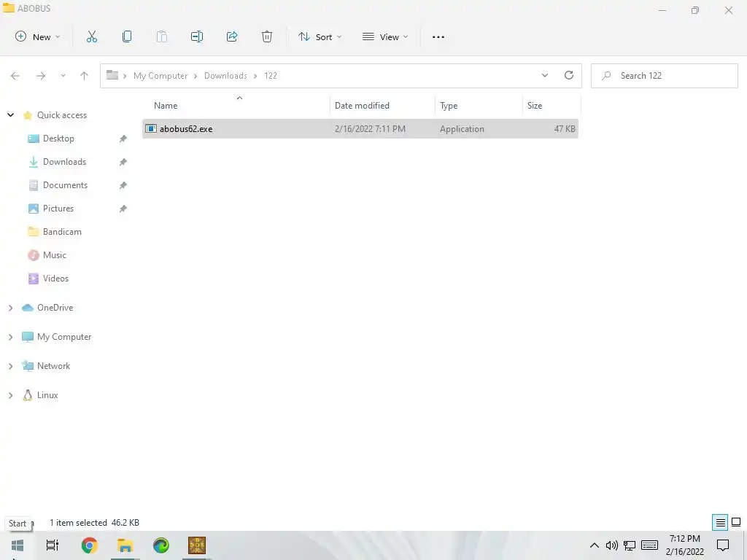
Task: Expand the address bar history dropdown
Action: tap(545, 75)
